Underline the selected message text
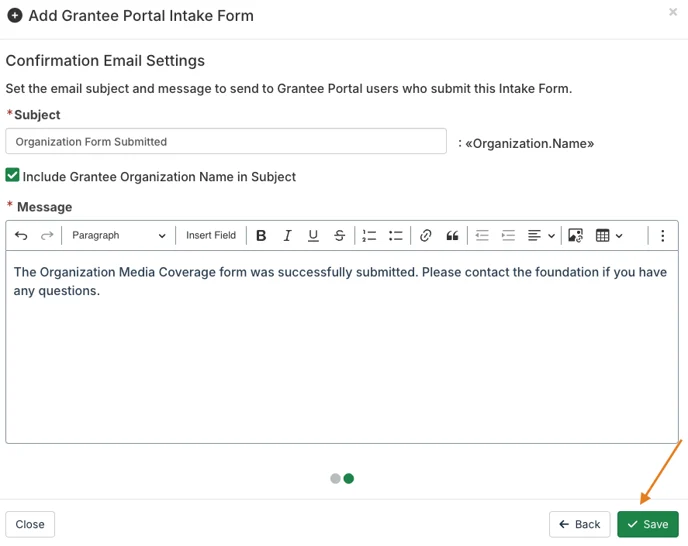 click(313, 236)
